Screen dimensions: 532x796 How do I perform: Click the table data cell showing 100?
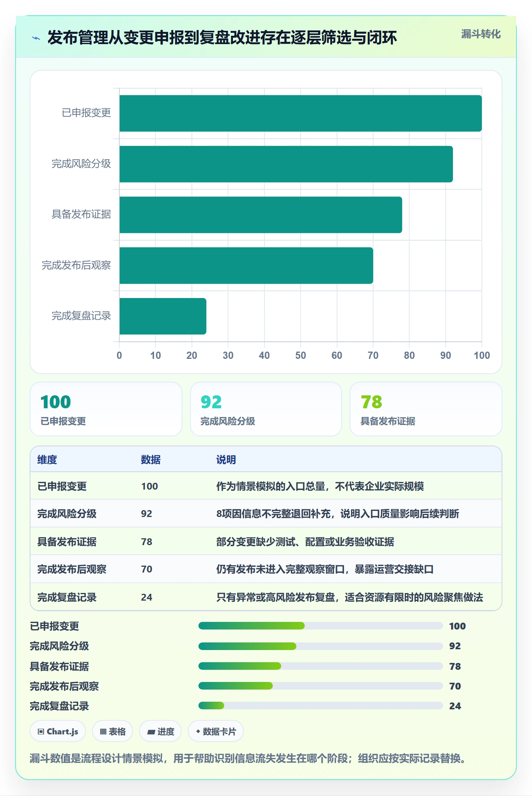pyautogui.click(x=149, y=486)
